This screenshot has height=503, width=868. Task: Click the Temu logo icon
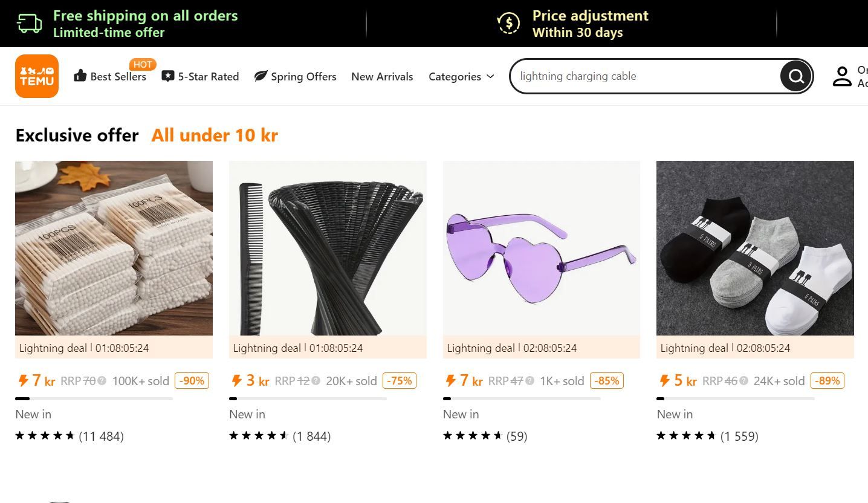(x=37, y=76)
